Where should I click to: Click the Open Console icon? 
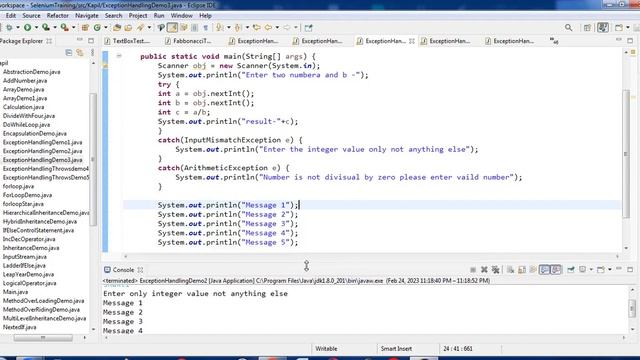(x=601, y=270)
